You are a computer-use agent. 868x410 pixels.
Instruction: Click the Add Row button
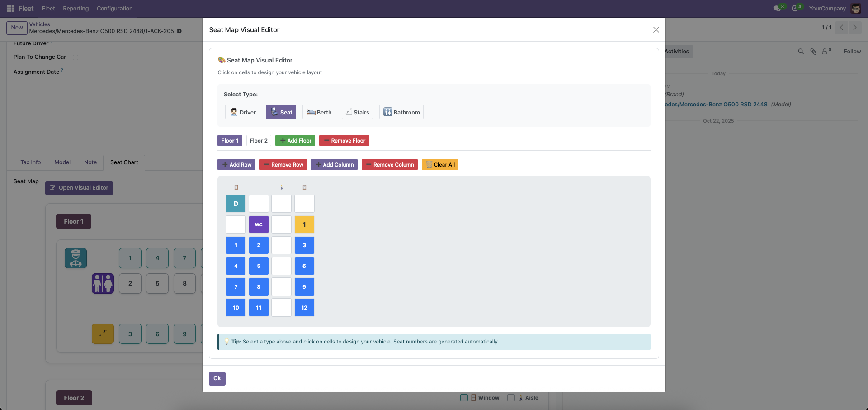[x=236, y=165]
